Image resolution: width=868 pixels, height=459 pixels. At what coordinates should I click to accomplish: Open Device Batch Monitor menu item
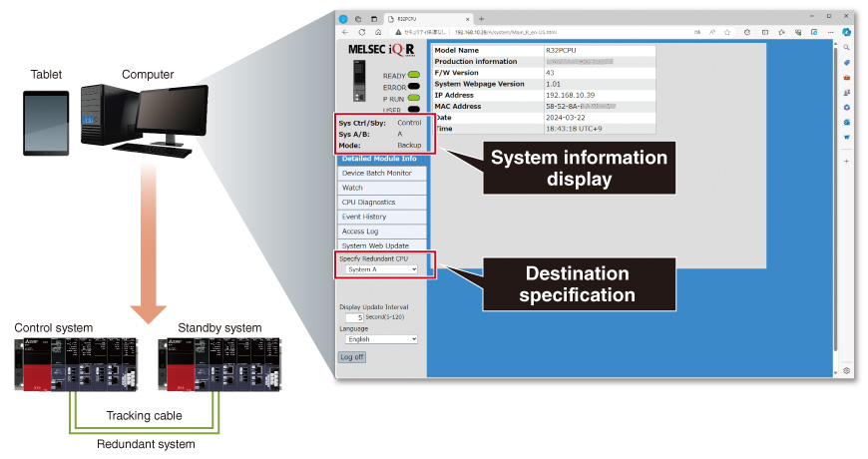pyautogui.click(x=381, y=174)
